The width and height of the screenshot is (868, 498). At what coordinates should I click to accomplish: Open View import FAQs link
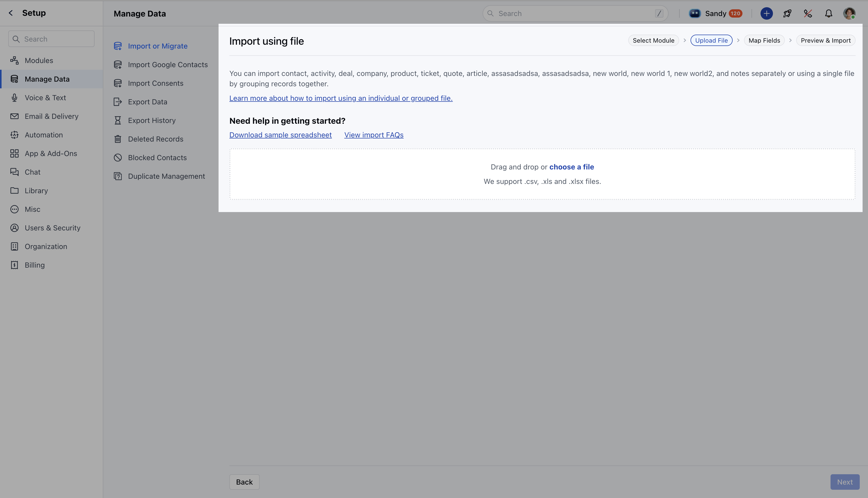click(374, 135)
